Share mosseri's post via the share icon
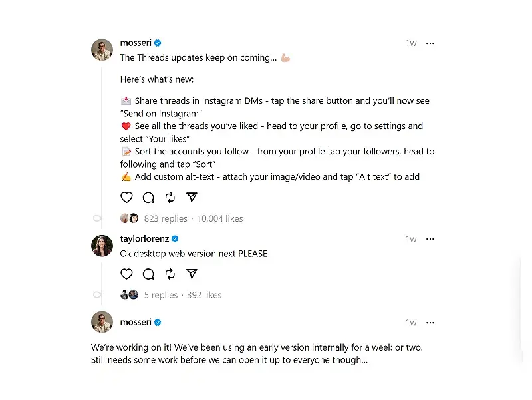This screenshot has height=400, width=532. tap(192, 197)
